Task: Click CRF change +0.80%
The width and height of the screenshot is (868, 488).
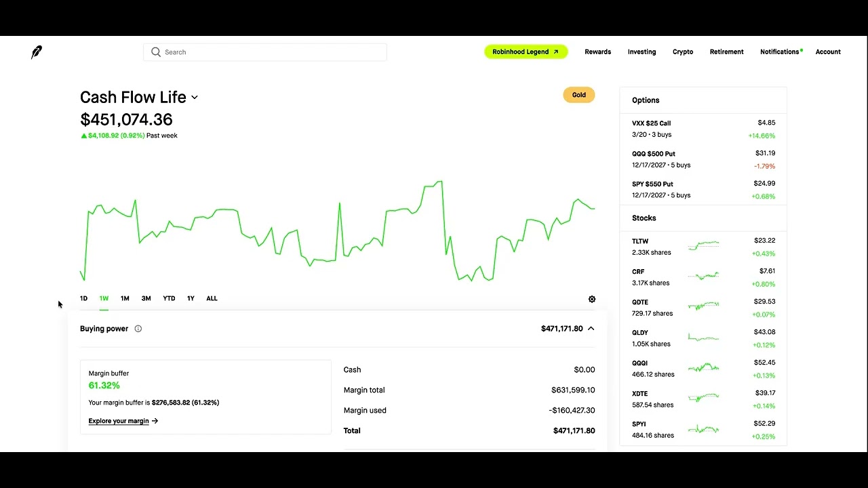Action: [764, 284]
